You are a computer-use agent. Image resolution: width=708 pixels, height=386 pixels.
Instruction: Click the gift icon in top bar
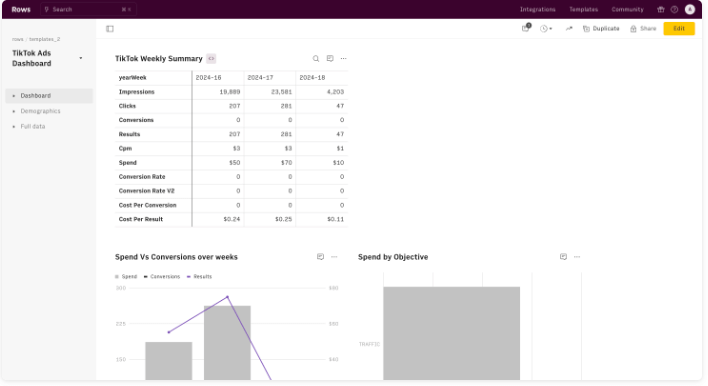pos(661,9)
